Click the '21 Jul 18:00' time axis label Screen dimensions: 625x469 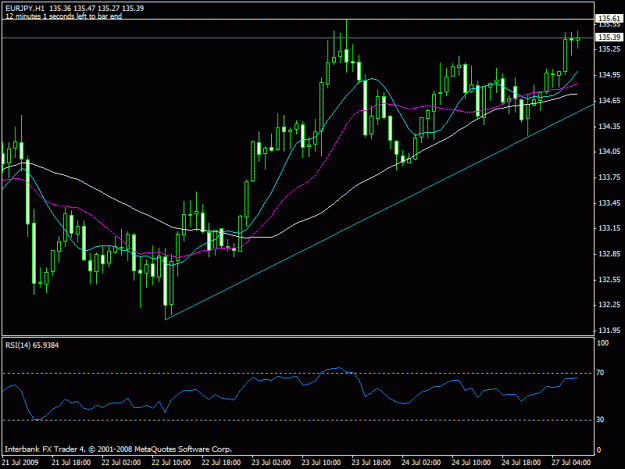point(71,462)
